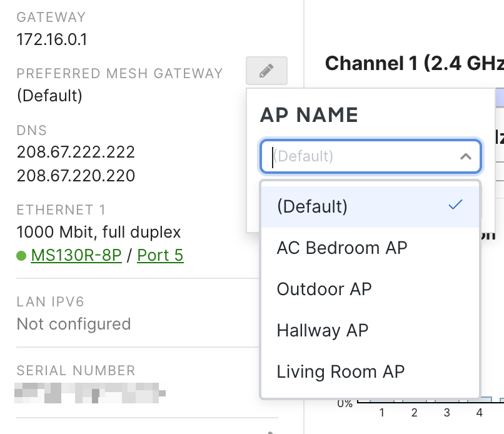This screenshot has height=434, width=504.
Task: Click the blue checkmark beside (Default)
Action: pos(456,205)
